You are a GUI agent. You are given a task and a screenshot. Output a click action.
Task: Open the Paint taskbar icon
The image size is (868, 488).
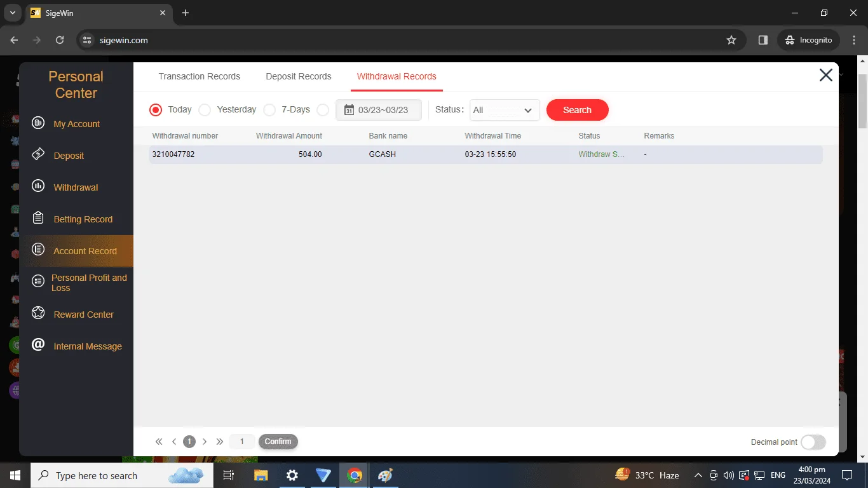pos(385,475)
